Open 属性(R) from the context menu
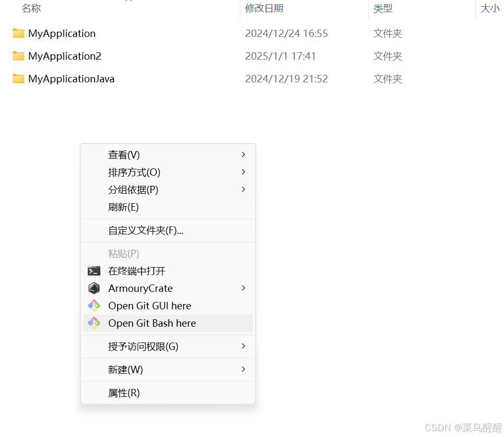Image resolution: width=504 pixels, height=437 pixels. click(x=168, y=393)
